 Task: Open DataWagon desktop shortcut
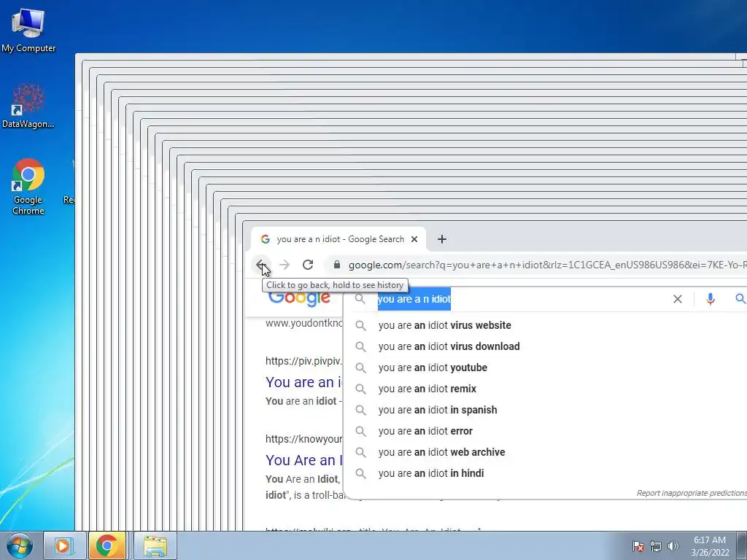(28, 105)
